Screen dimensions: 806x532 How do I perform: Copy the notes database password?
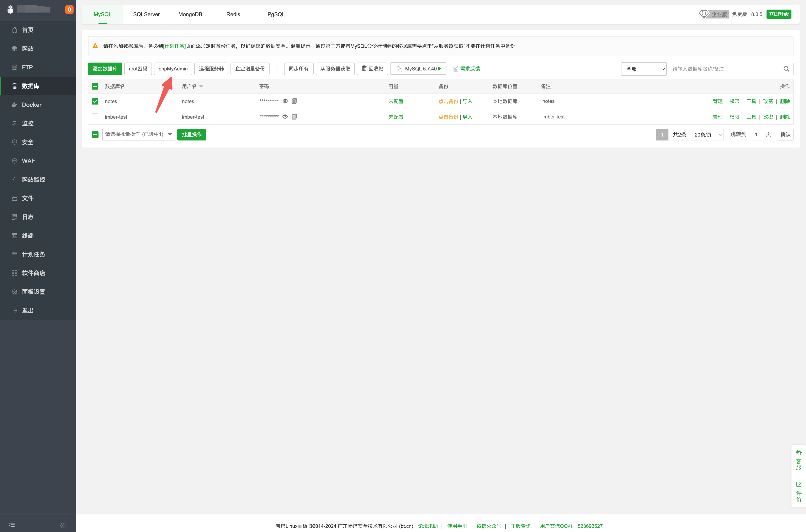coord(294,101)
